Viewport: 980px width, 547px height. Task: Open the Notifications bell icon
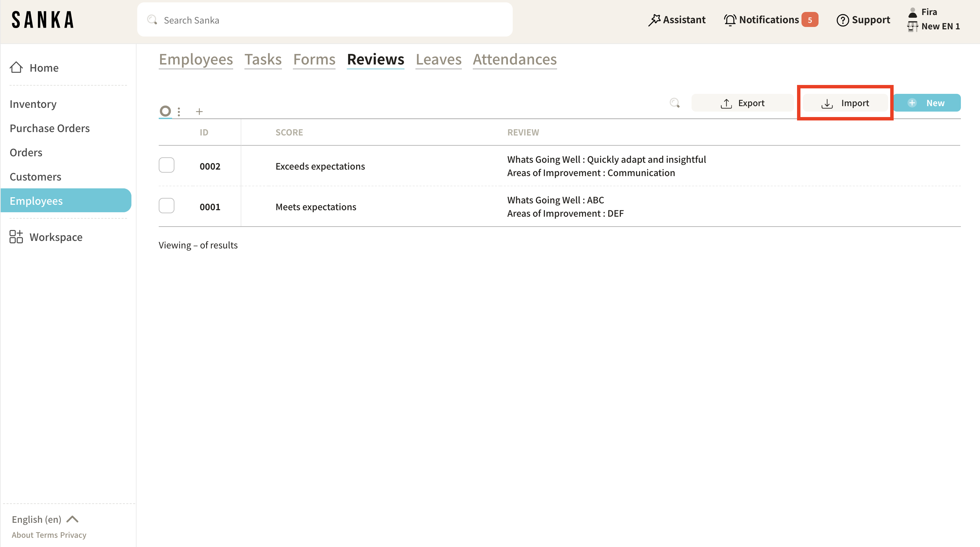[730, 20]
